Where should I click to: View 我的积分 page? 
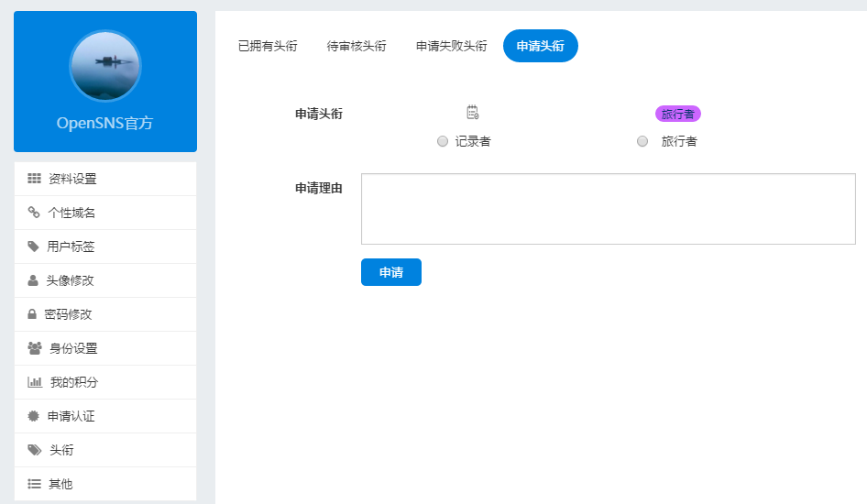click(x=105, y=382)
